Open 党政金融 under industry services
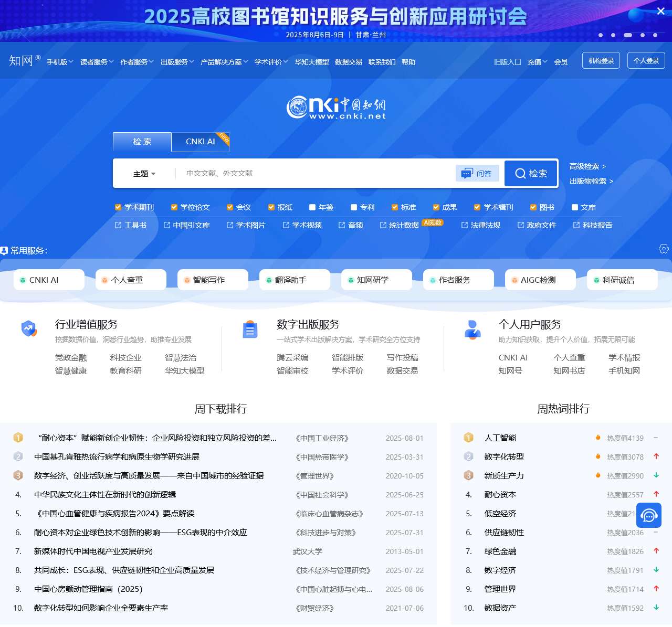The image size is (672, 627). click(x=71, y=358)
